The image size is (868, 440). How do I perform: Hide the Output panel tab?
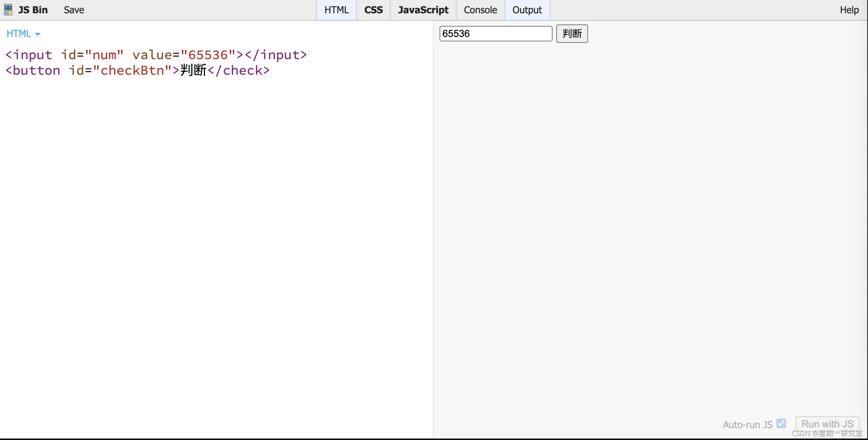527,10
